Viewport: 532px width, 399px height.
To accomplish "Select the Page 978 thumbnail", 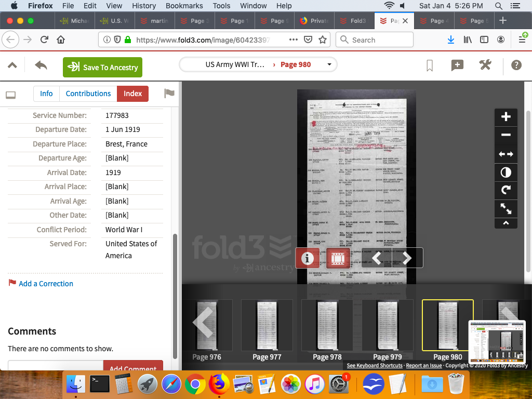I will click(327, 325).
